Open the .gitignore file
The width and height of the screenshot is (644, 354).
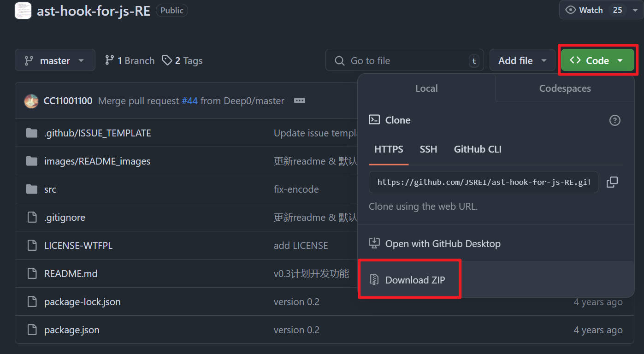tap(65, 218)
